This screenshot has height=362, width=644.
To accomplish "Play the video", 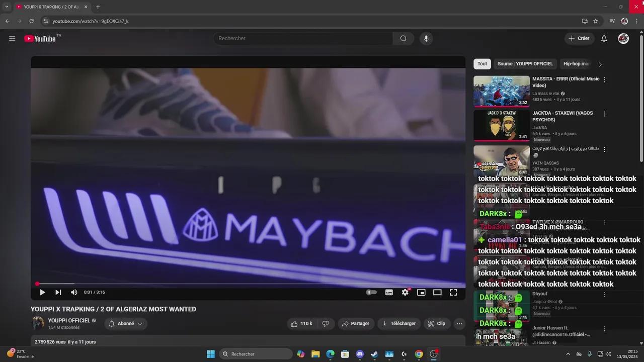I will (x=42, y=292).
